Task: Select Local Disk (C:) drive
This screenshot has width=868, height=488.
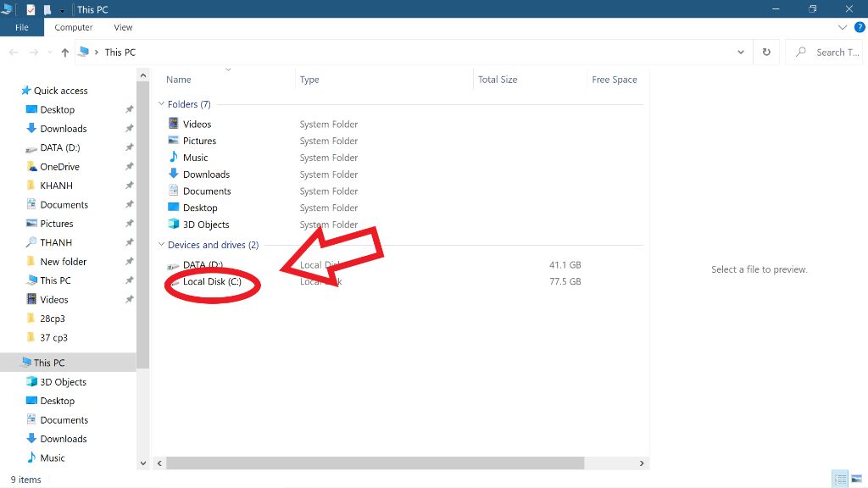Action: (212, 281)
